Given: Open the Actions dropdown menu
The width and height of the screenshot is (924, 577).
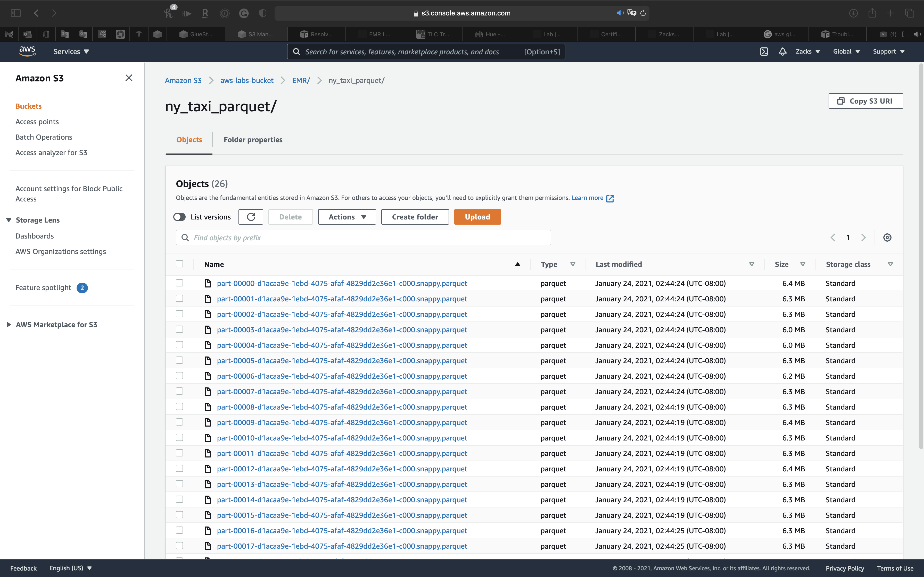Looking at the screenshot, I should tap(347, 217).
